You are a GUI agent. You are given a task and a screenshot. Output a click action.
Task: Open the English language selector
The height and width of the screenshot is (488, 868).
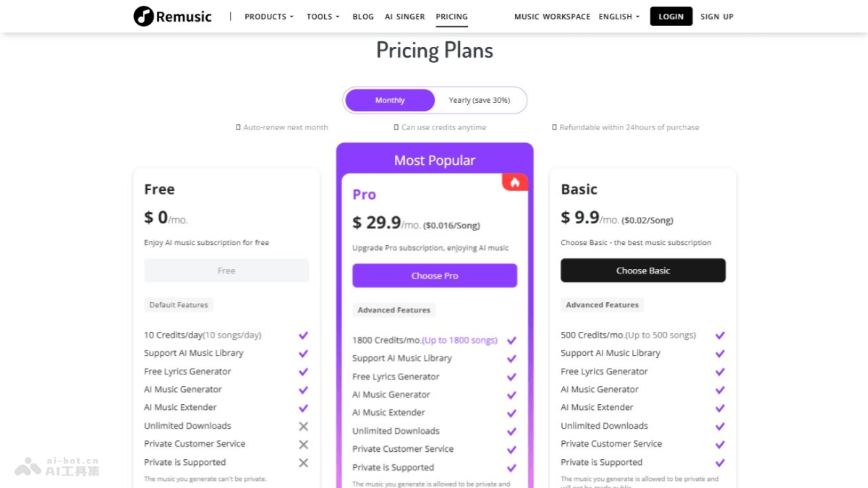pos(619,17)
